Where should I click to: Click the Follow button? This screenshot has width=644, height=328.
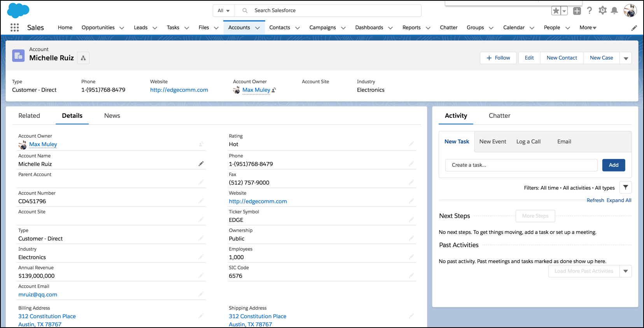click(498, 58)
